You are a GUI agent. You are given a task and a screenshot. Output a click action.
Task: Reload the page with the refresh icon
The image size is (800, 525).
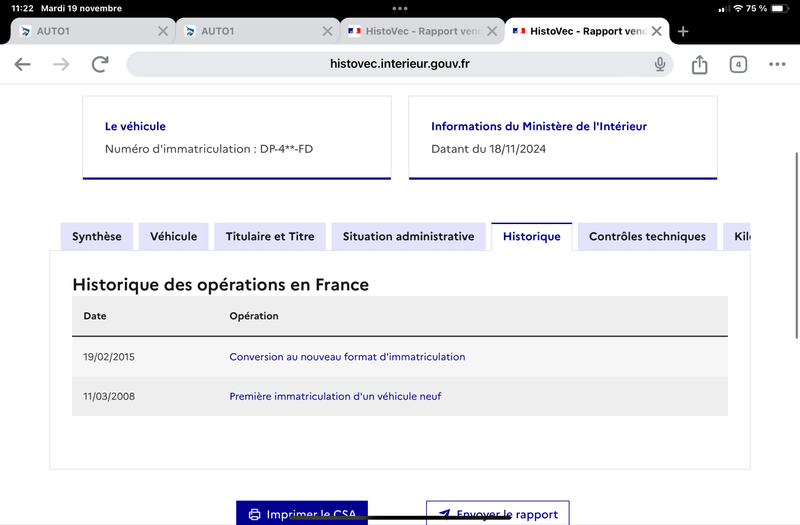point(100,64)
